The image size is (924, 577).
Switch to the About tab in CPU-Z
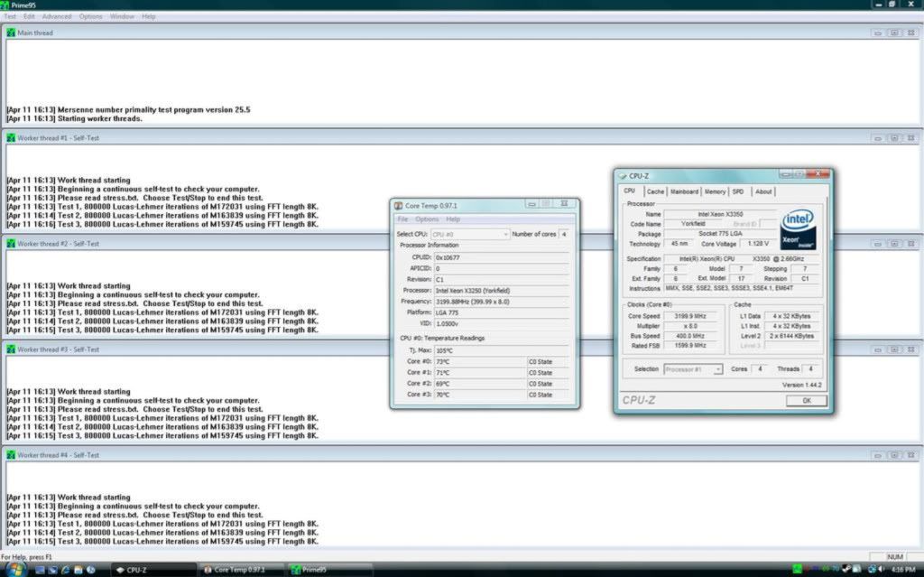pyautogui.click(x=763, y=191)
